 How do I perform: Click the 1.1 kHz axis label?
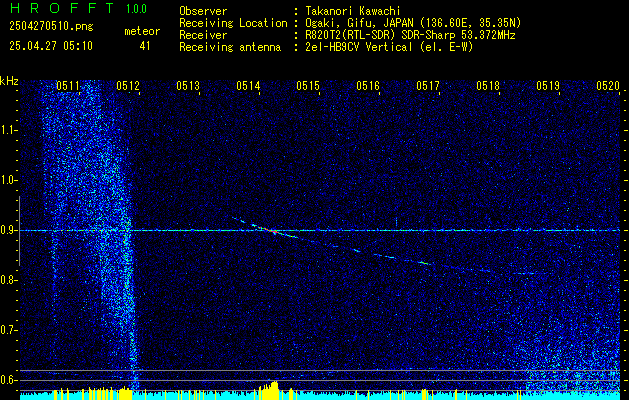[8, 130]
